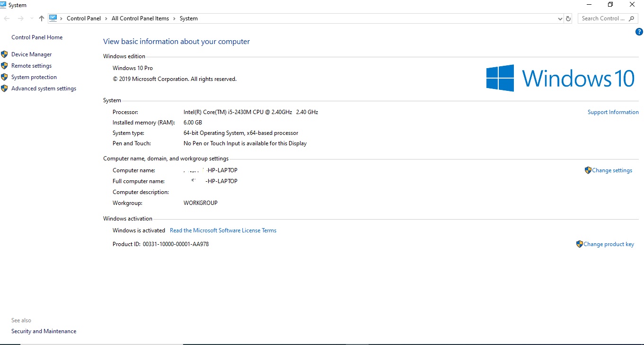Open Control Panel Home
This screenshot has width=644, height=345.
tap(37, 37)
